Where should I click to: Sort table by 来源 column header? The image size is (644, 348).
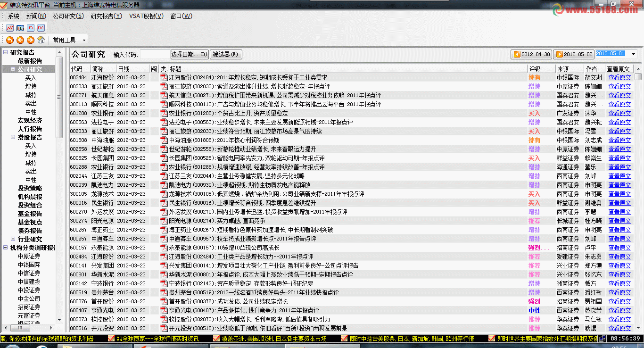pos(570,68)
